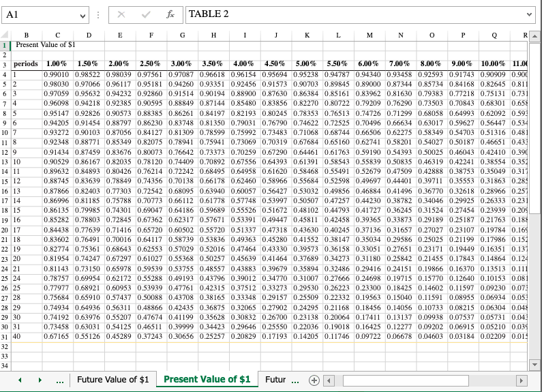The height and width of the screenshot is (392, 544).
Task: Click the cancel X icon in formula bar
Action: pos(121,14)
